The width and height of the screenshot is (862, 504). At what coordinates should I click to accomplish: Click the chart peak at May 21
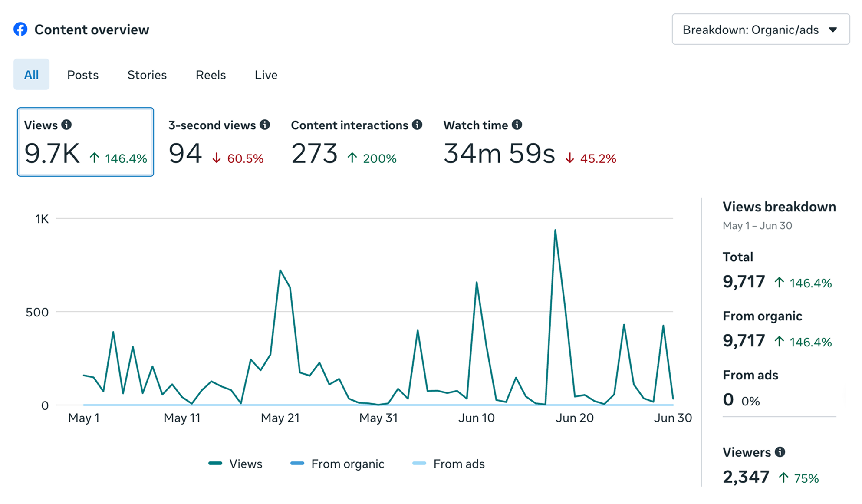click(x=280, y=270)
